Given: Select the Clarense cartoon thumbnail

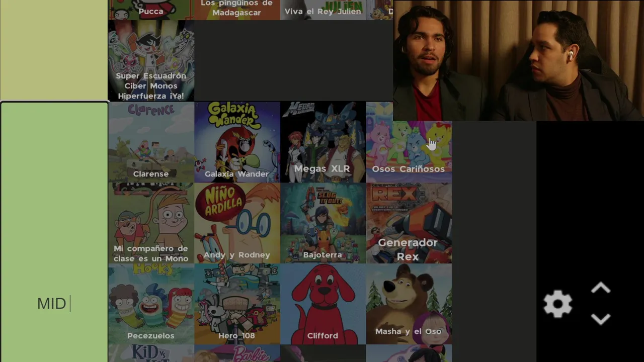Looking at the screenshot, I should (151, 142).
